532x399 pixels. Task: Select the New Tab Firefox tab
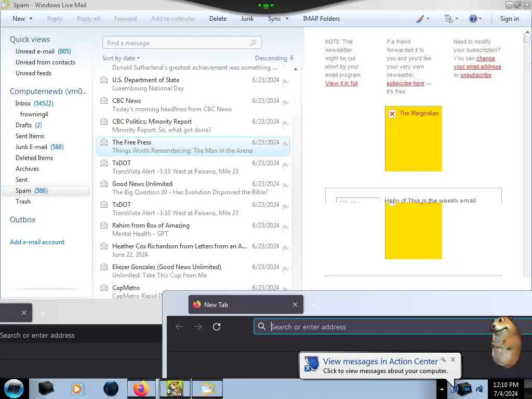[246, 304]
